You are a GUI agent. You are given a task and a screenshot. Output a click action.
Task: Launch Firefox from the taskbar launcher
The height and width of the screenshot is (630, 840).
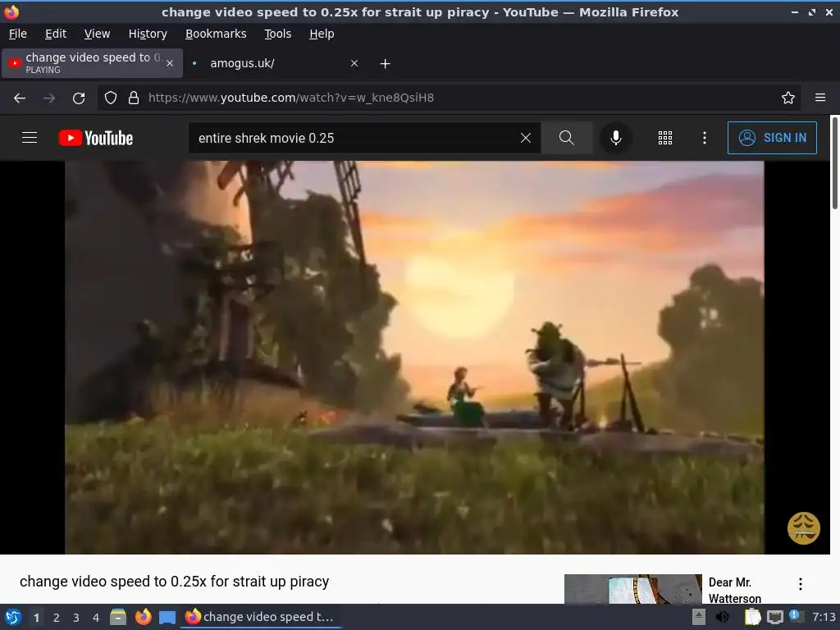click(x=143, y=617)
